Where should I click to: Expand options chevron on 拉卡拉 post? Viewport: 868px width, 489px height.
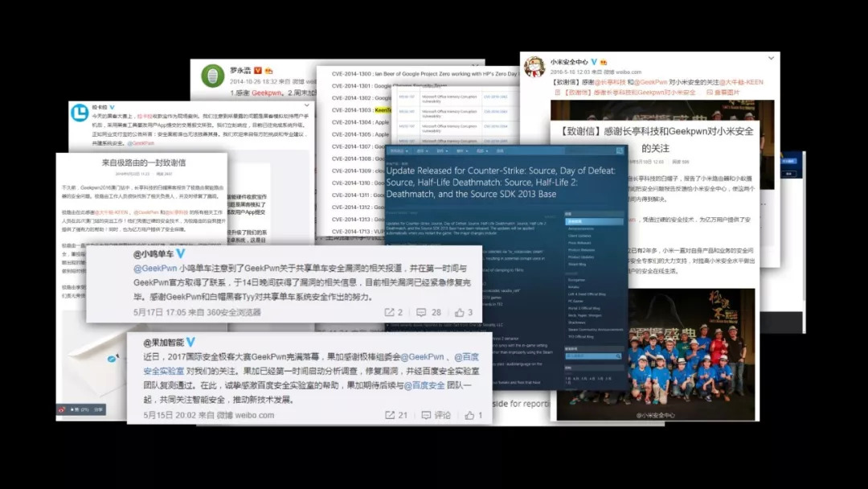(x=307, y=105)
